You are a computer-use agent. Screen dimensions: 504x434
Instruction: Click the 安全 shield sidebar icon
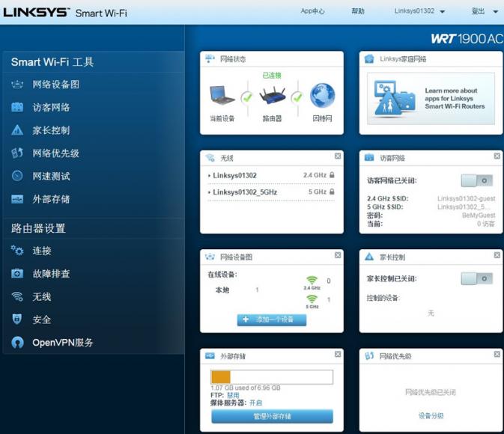[17, 320]
